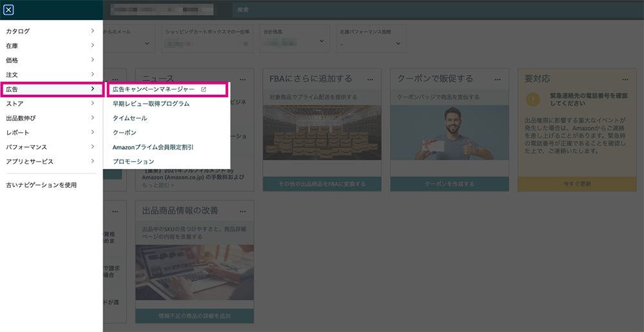This screenshot has height=332, width=644.
Task: Click クーポンバッジで商品を宣伝する text
Action: tap(438, 97)
